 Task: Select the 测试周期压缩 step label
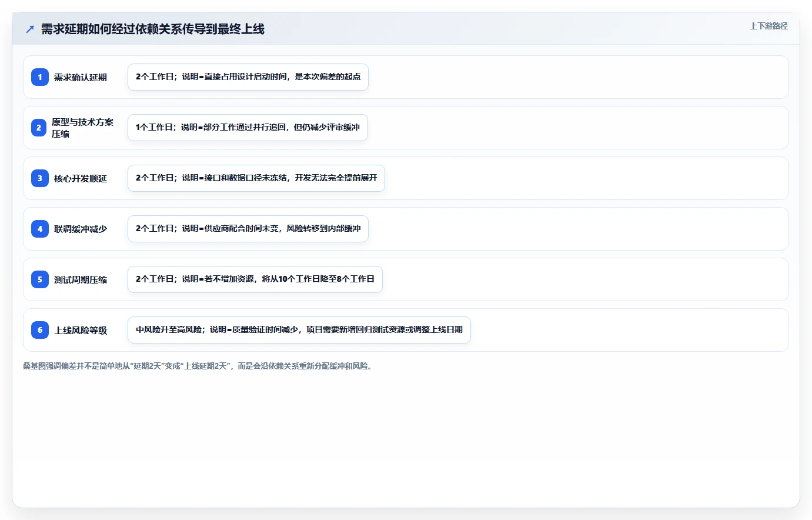coord(81,279)
